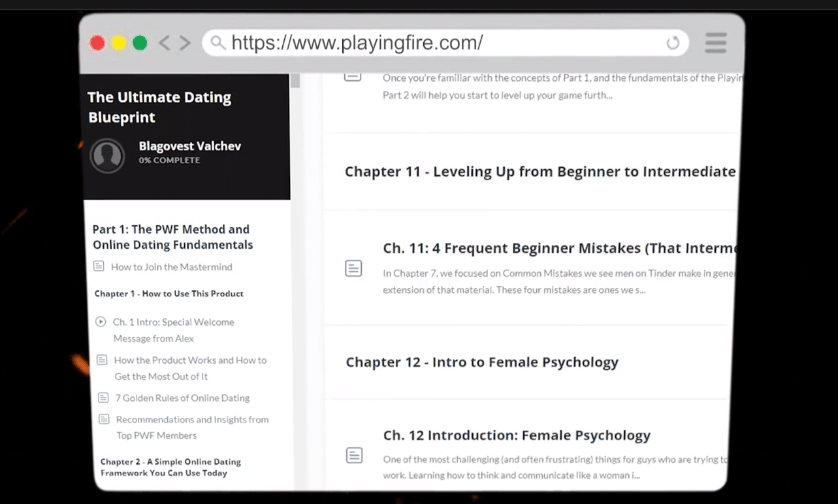Open the hamburger menu icon
838x504 pixels.
(716, 43)
